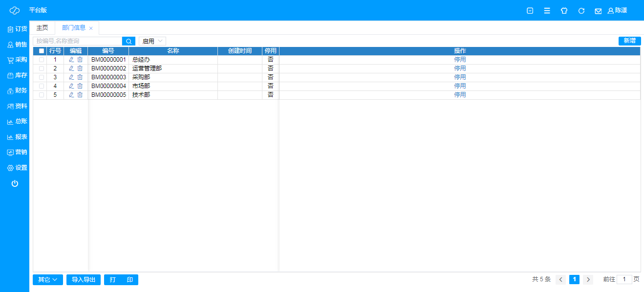Screen dimensions: 644x292
Task: Edit the 采购部 row with pencil icon
Action: pyautogui.click(x=71, y=77)
